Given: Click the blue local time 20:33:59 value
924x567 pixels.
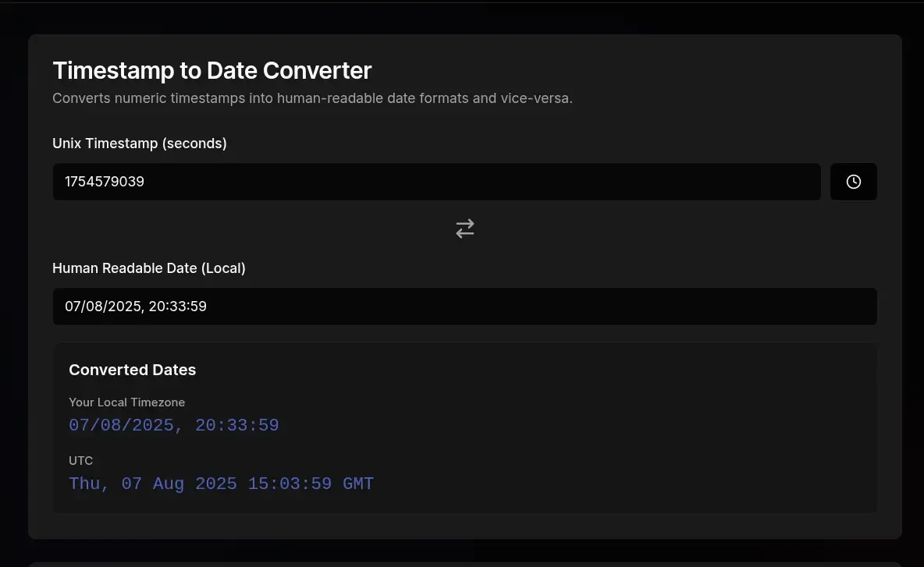Looking at the screenshot, I should (x=237, y=424).
